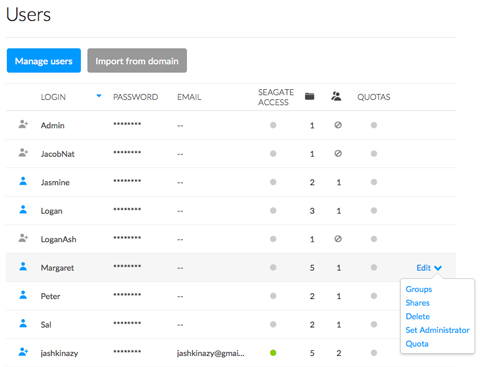Click the Import from domain button
Image resolution: width=480 pixels, height=367 pixels.
click(x=137, y=61)
